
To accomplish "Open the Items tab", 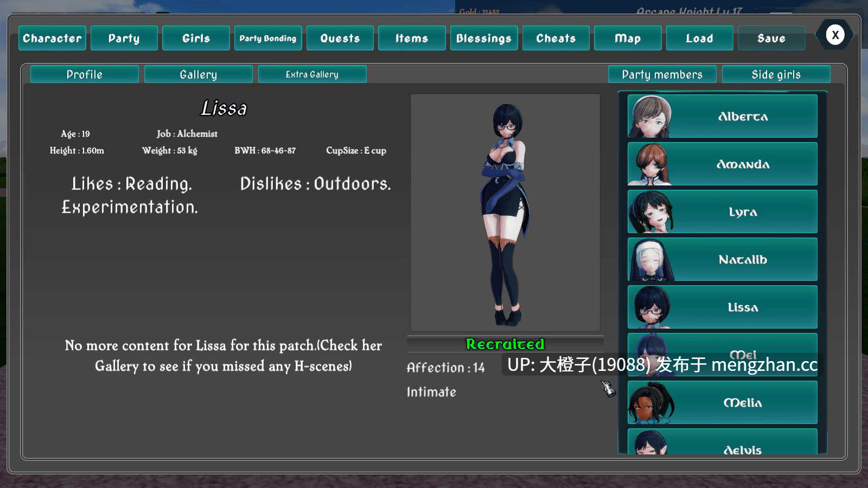I will 412,38.
